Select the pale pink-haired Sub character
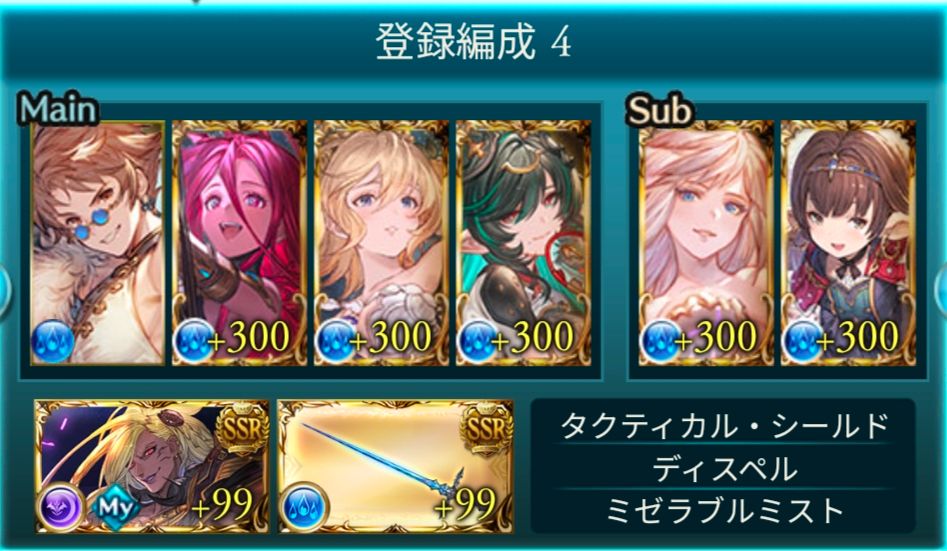 click(x=707, y=243)
